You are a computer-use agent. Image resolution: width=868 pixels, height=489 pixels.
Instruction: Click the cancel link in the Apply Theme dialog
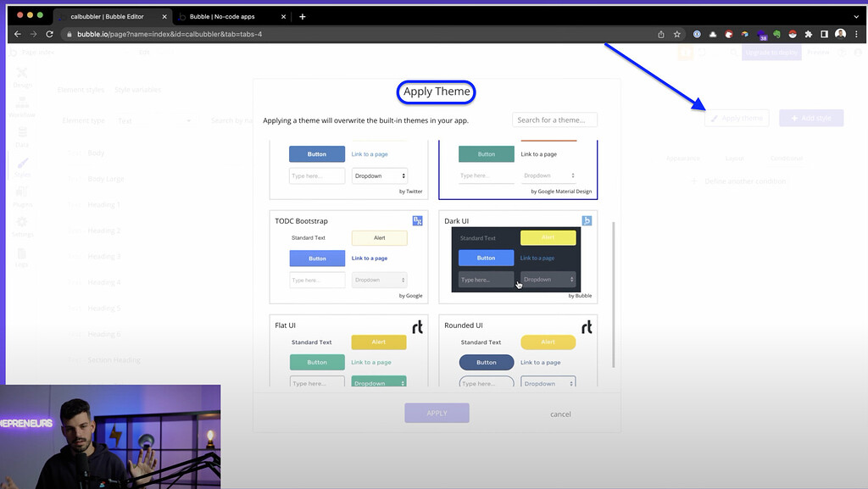(560, 414)
